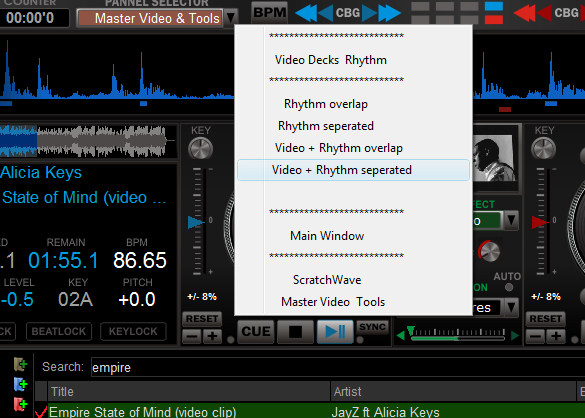
Task: Click the blue play/pause button
Action: click(x=335, y=331)
